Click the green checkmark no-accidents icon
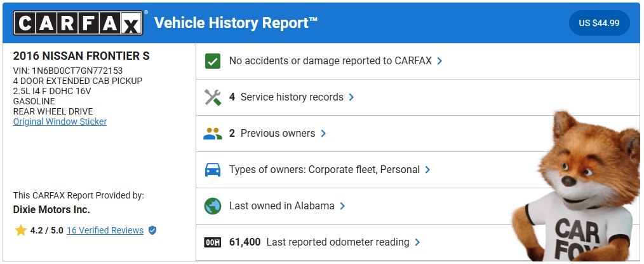 [x=213, y=61]
